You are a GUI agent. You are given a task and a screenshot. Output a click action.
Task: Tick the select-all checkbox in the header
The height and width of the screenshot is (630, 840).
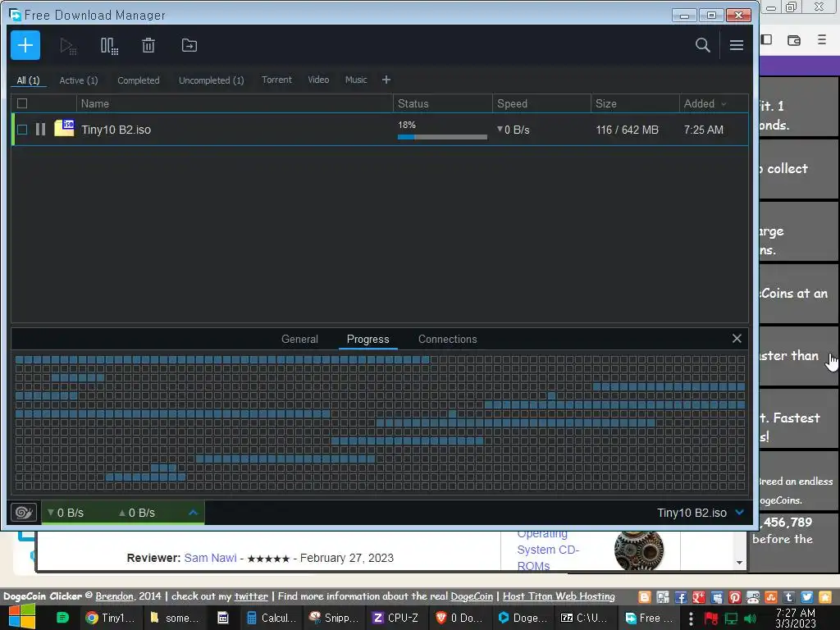(22, 103)
